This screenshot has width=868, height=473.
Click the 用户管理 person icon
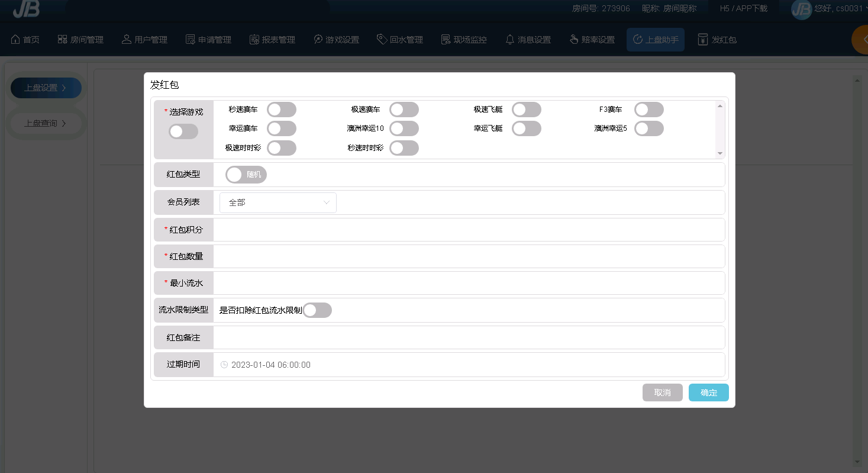(126, 40)
